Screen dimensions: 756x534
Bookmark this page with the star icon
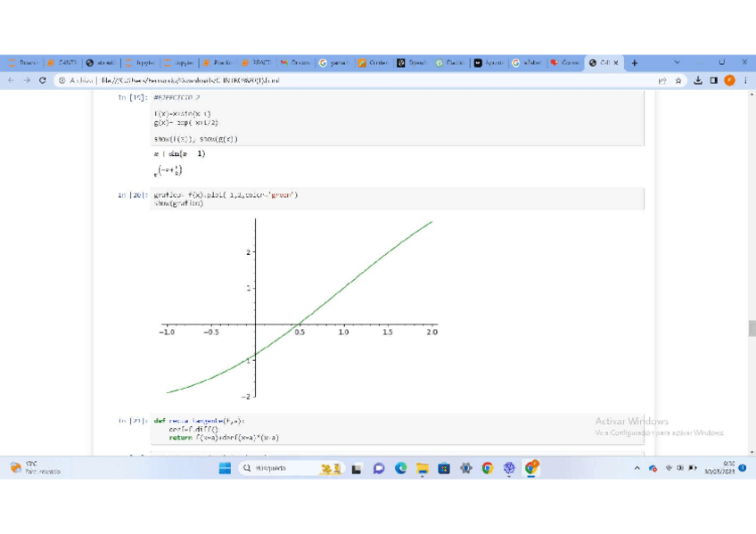(678, 80)
